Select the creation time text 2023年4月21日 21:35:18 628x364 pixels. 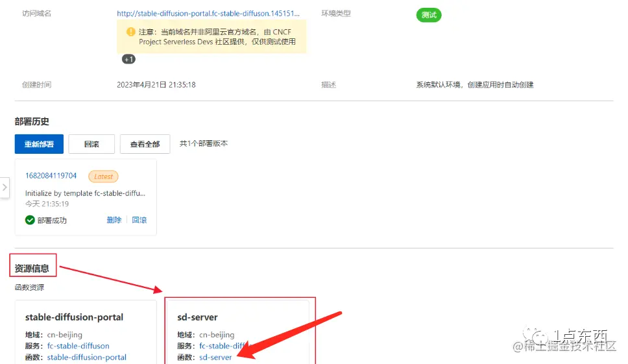point(156,85)
